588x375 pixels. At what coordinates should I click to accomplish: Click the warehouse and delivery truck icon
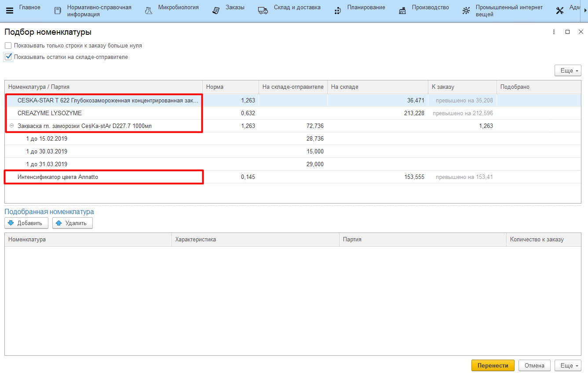263,11
